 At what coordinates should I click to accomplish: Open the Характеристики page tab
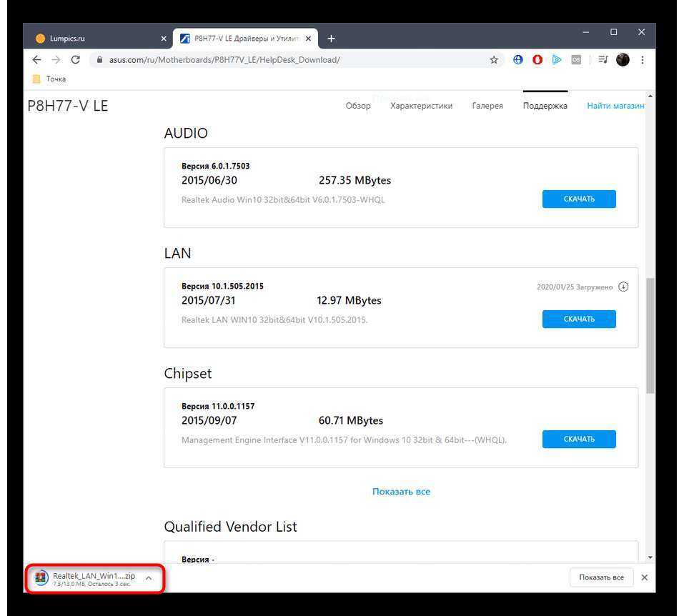point(421,106)
